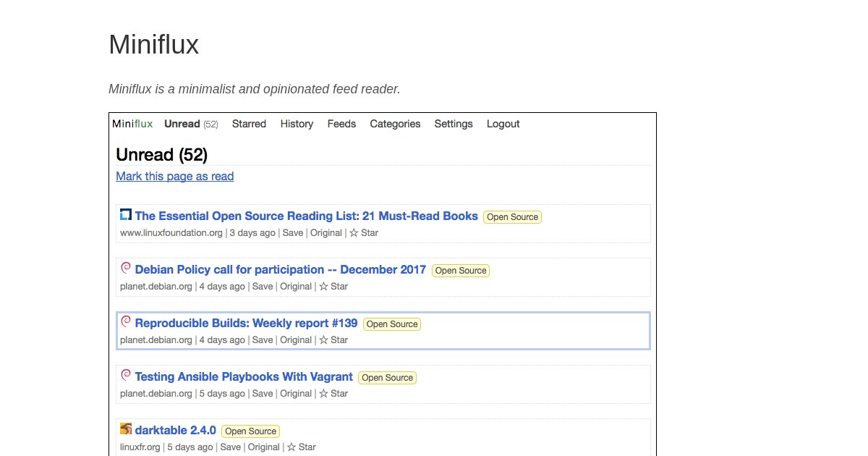Click Mark this page as read
Viewport: 868px width, 456px height.
tap(175, 176)
